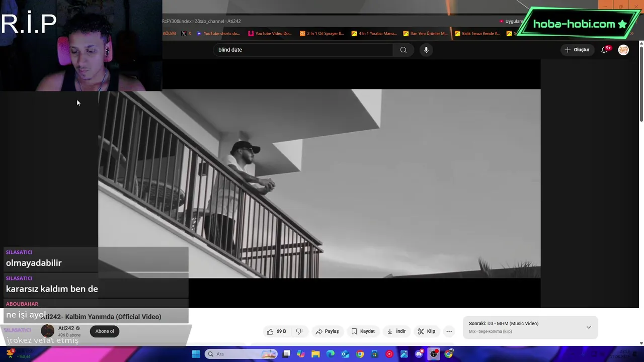Share the video with Paylaş
This screenshot has width=644, height=362.
point(327,331)
